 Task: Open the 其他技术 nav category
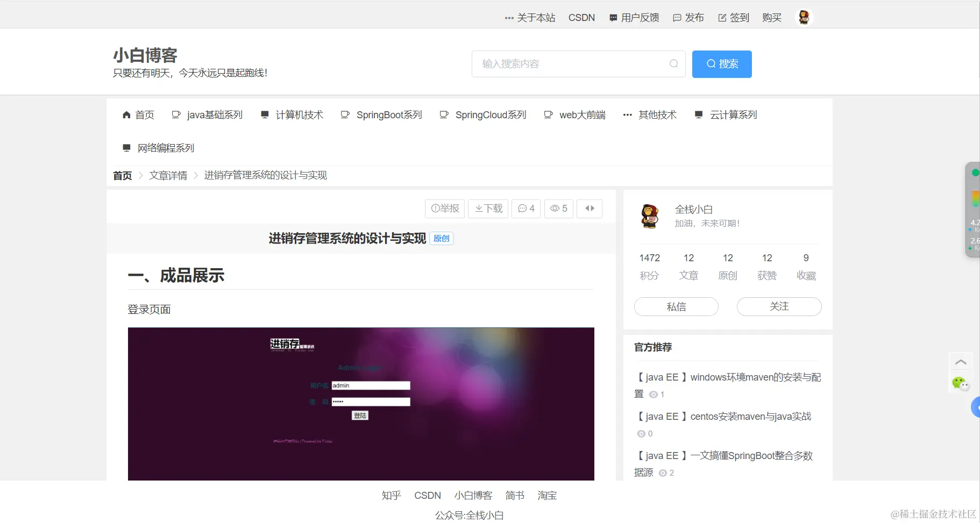[x=650, y=115]
